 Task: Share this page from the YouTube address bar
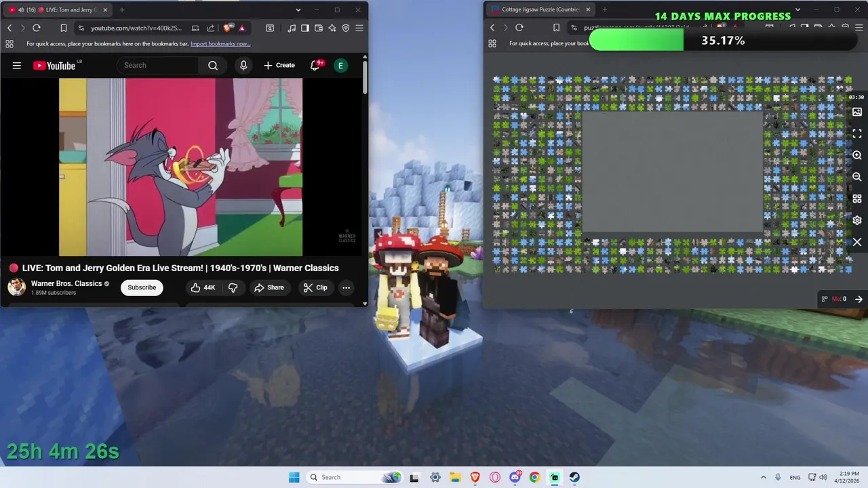tap(210, 28)
